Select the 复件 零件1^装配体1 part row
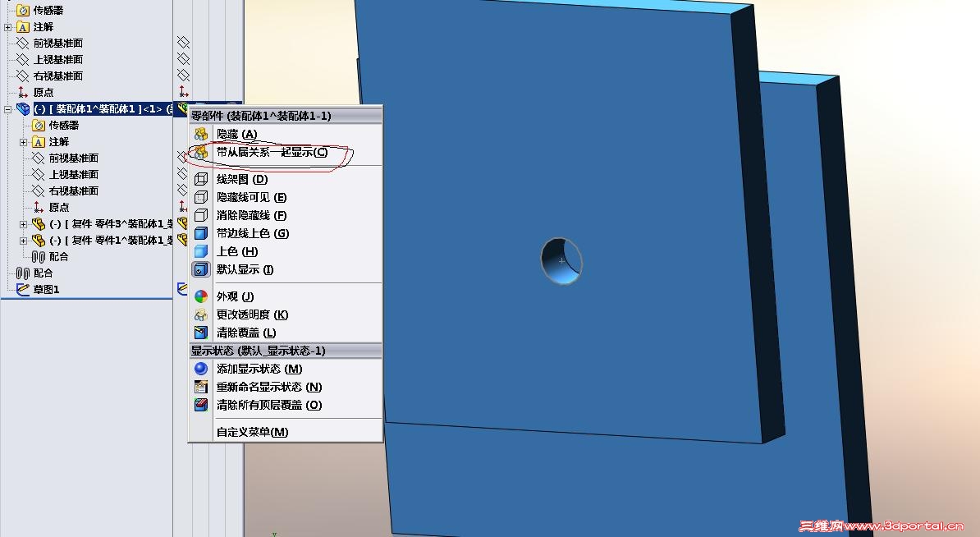The height and width of the screenshot is (537, 980). pyautogui.click(x=102, y=240)
